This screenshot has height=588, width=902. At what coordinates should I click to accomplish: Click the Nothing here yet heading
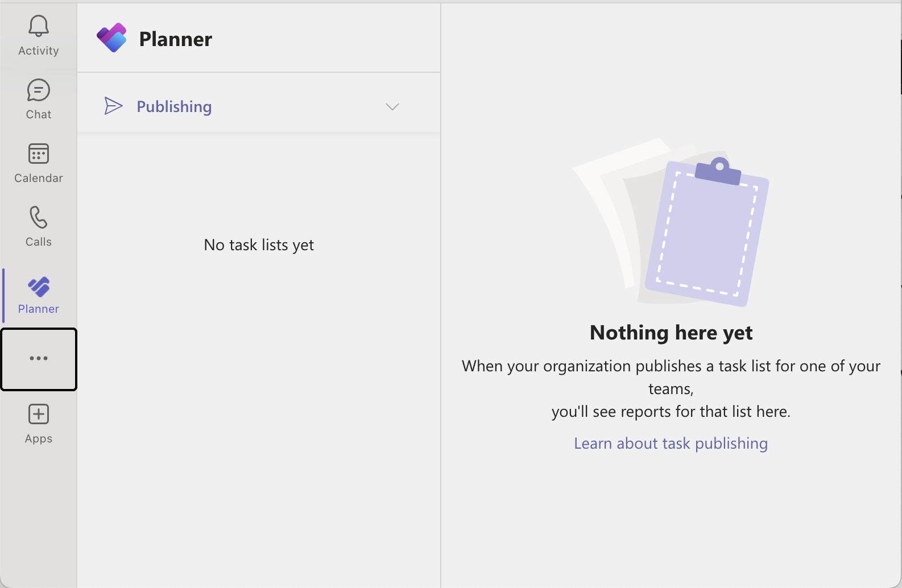[x=671, y=332]
